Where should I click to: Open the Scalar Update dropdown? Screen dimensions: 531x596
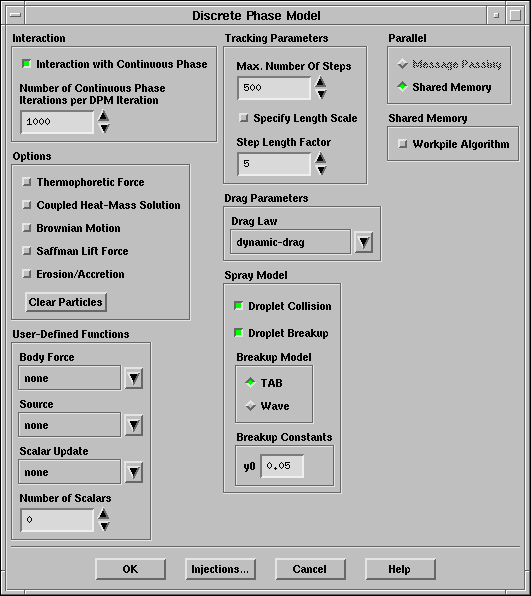click(x=134, y=472)
